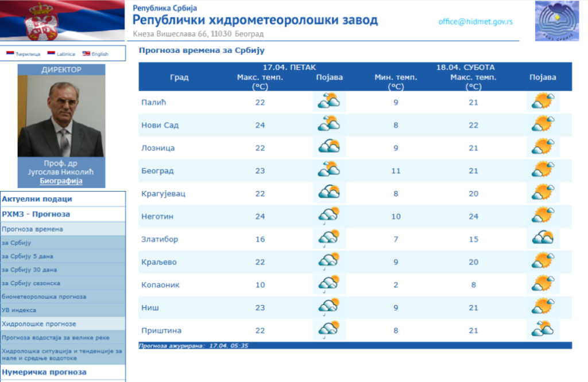This screenshot has width=588, height=382.
Task: Click the RHMZ logo in top right
Action: click(553, 21)
